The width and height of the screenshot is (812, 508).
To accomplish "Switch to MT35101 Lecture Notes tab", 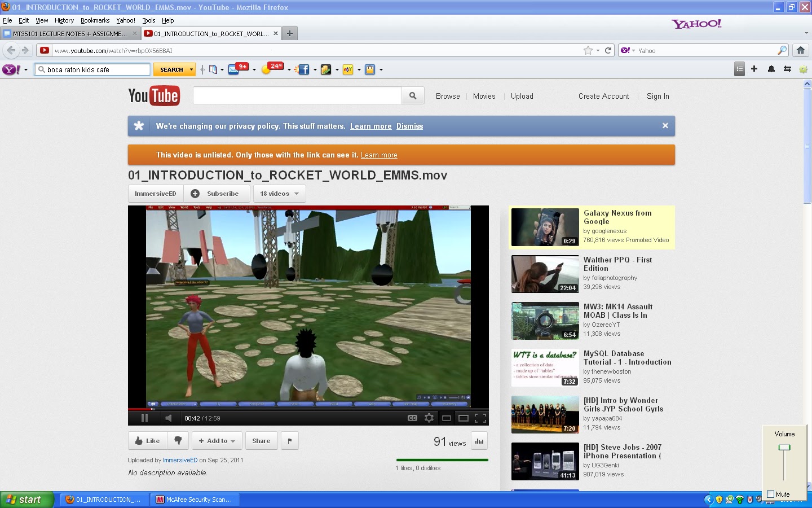I will tap(70, 34).
